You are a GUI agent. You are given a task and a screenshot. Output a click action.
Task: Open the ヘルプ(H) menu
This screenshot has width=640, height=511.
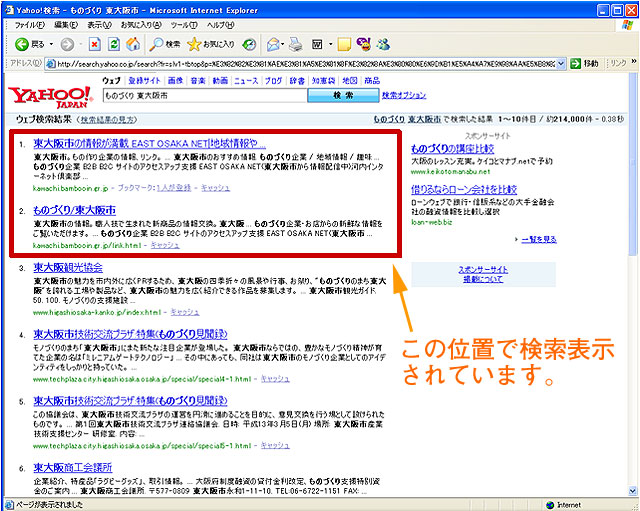[x=220, y=25]
